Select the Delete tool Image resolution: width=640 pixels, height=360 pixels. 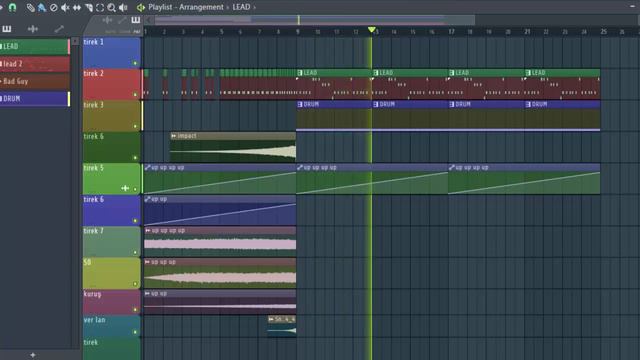tap(53, 7)
